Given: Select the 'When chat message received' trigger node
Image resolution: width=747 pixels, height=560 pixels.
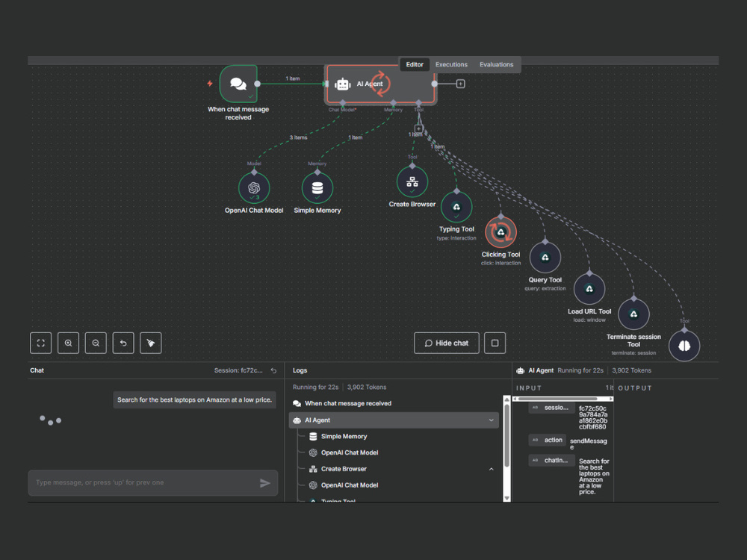Looking at the screenshot, I should coord(238,84).
